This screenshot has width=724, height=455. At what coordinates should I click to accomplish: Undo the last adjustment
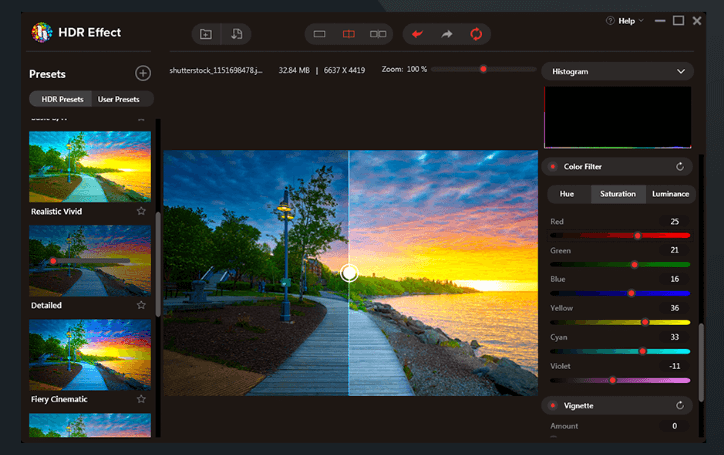coord(417,34)
